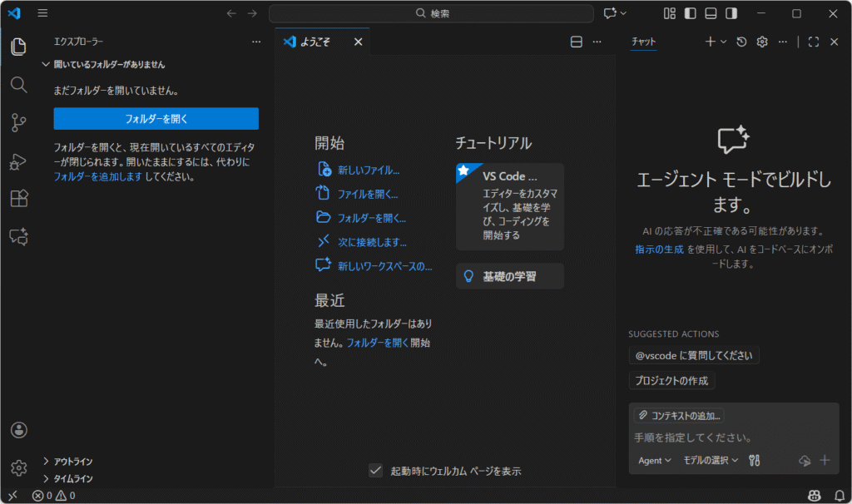Select the ようこそ editor tab

(x=315, y=42)
